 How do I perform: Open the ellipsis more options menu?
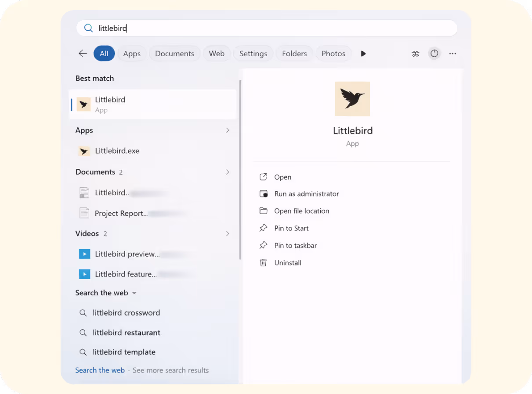pyautogui.click(x=452, y=53)
